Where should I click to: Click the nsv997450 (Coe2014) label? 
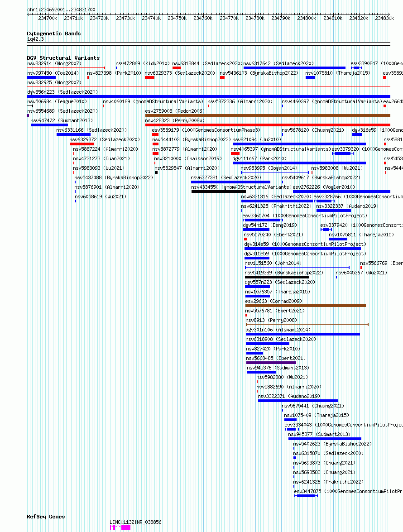pos(53,73)
